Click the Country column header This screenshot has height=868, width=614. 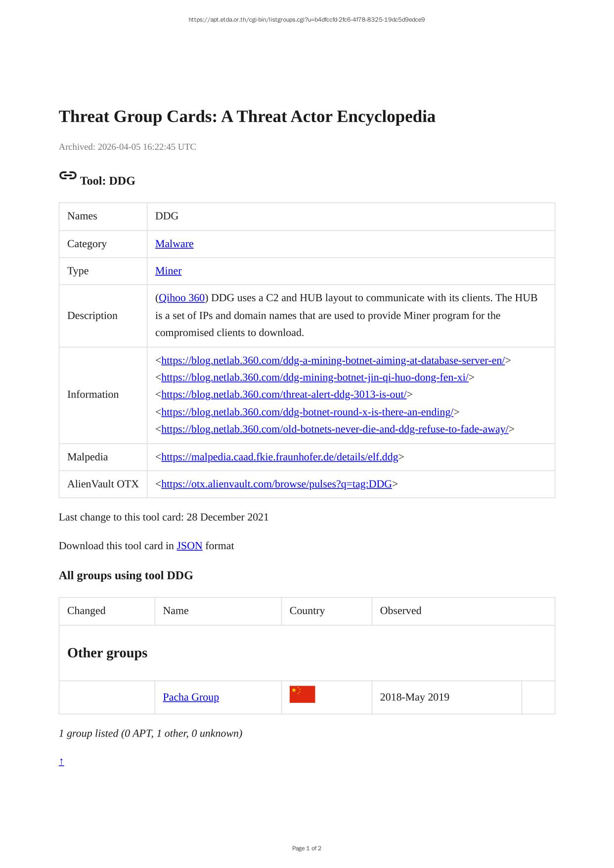tap(307, 610)
